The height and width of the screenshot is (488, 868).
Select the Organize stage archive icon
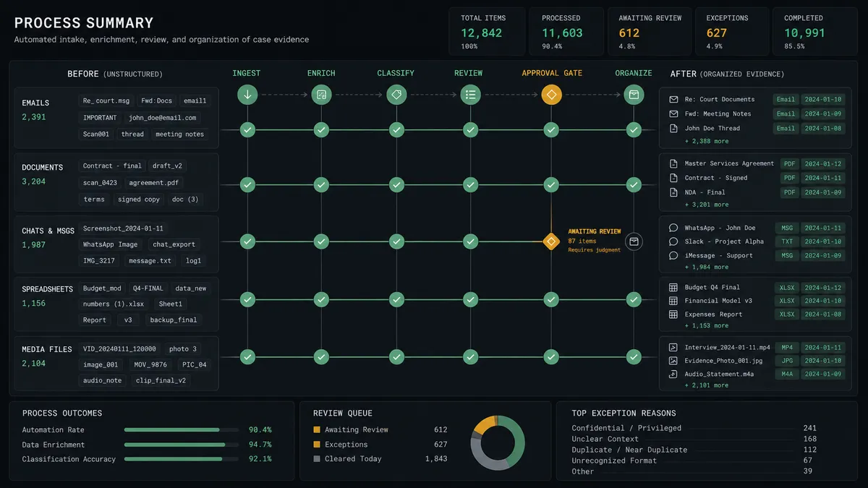(x=634, y=95)
